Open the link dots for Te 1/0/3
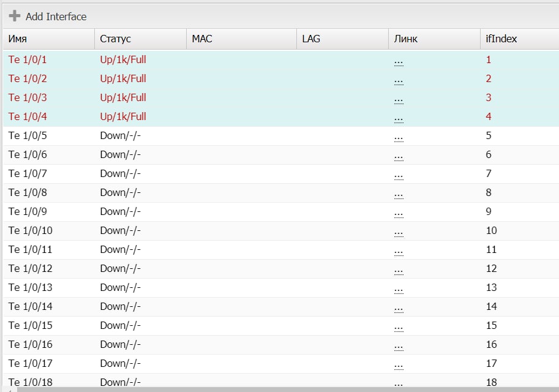The width and height of the screenshot is (559, 392). point(399,101)
